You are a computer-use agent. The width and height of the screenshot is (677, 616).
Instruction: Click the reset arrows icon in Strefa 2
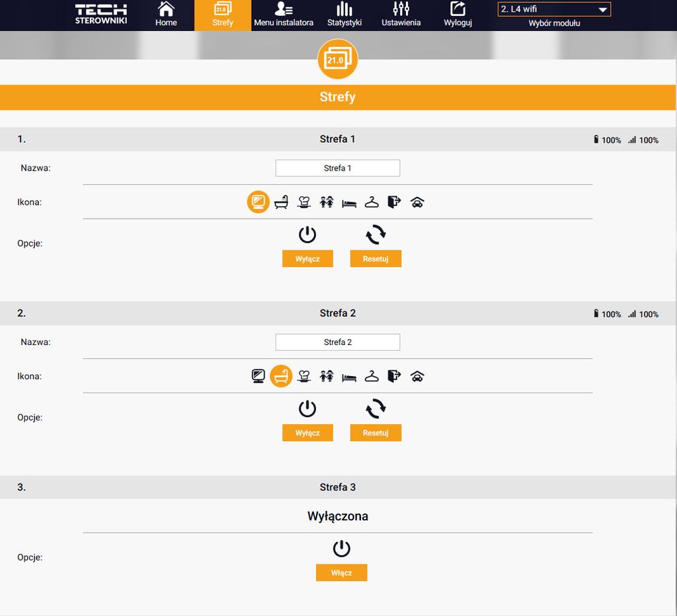tap(376, 408)
